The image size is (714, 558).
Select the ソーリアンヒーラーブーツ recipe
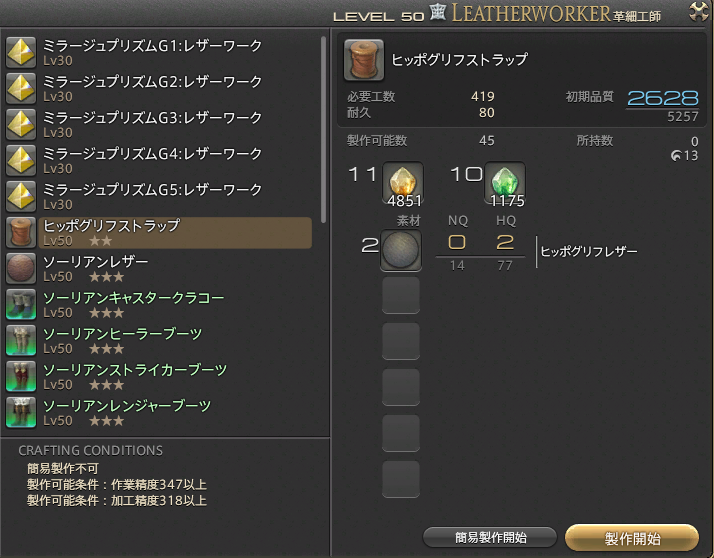(158, 340)
